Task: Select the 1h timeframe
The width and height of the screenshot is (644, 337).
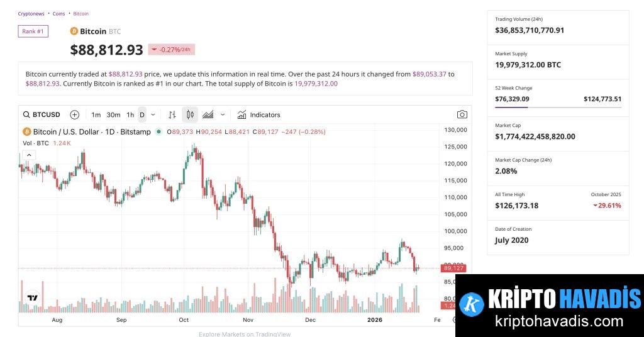Action: click(130, 114)
